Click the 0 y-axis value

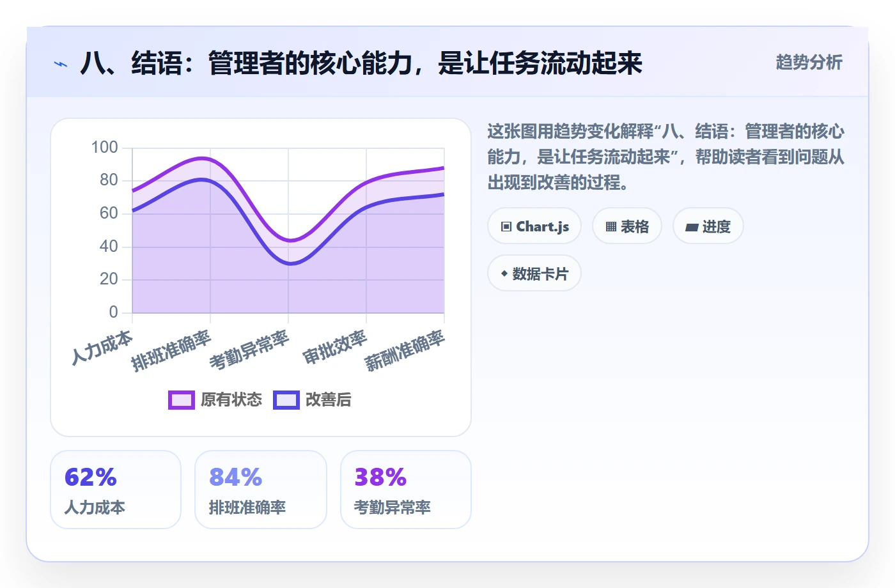[x=114, y=313]
